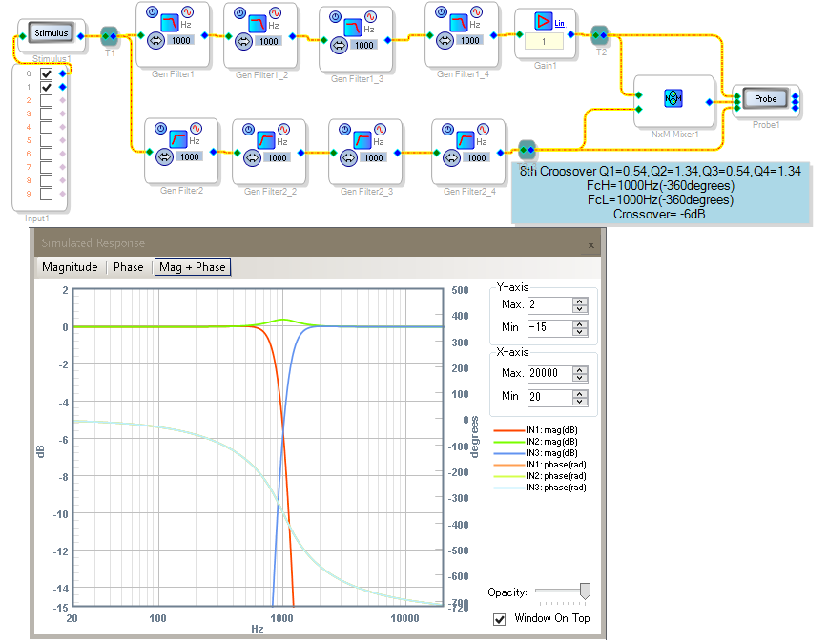The image size is (828, 644).
Task: Click the sine wave icon on Gen Filter1
Action: [x=187, y=12]
